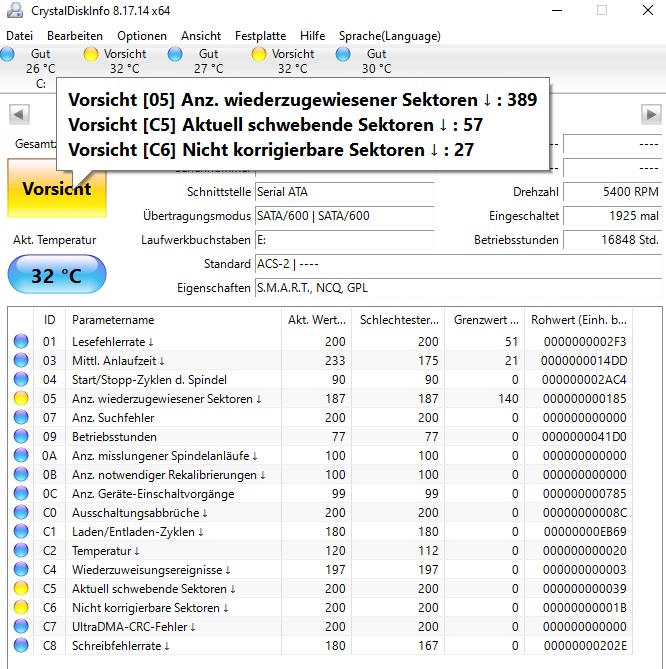Click the Schnittstelle field Serial ATA

click(x=345, y=192)
